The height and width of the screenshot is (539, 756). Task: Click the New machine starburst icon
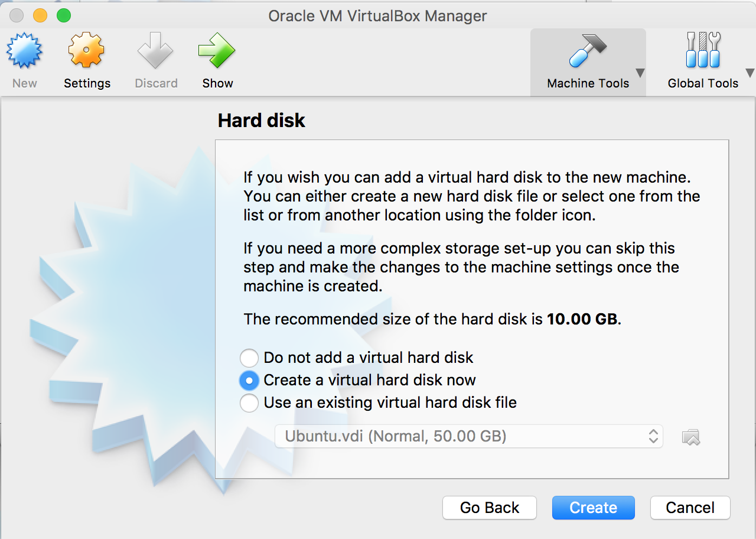click(24, 51)
